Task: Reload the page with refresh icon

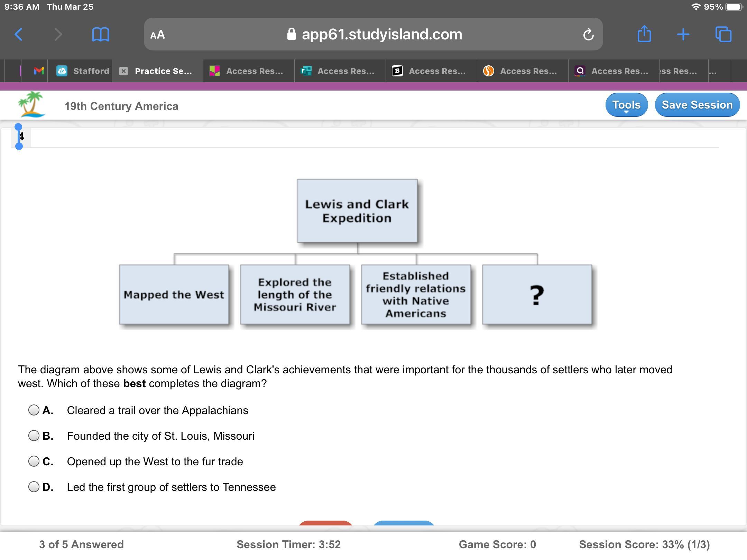Action: (x=588, y=35)
